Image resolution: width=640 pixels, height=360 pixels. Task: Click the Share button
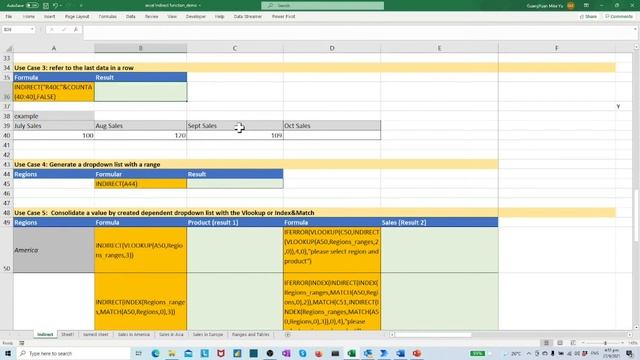click(x=588, y=17)
